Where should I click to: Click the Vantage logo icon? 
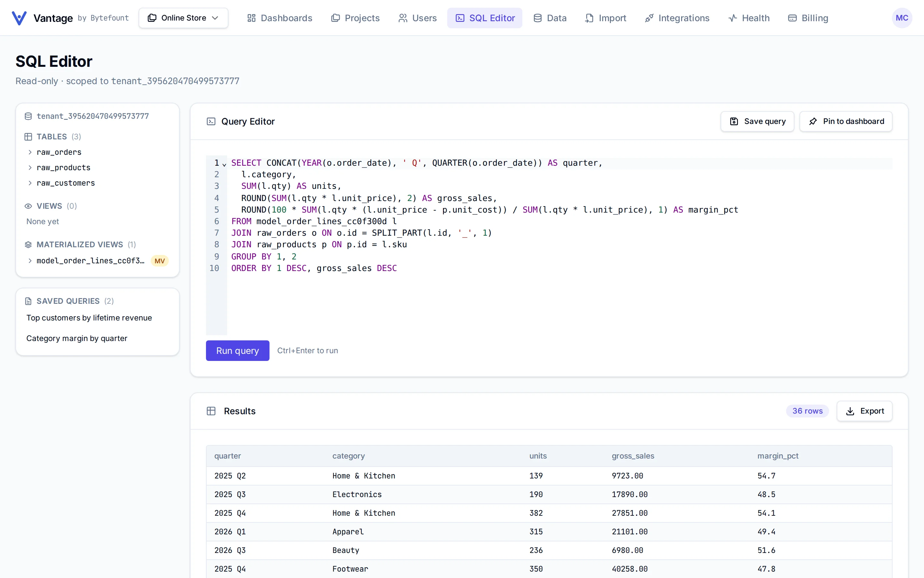(19, 18)
